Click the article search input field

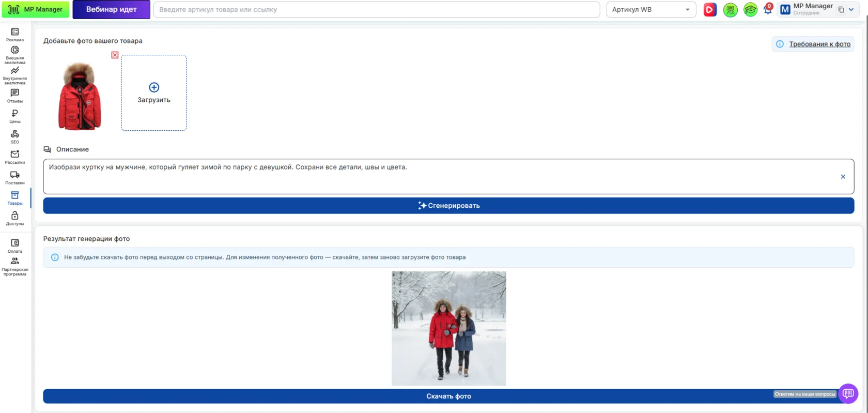[377, 9]
